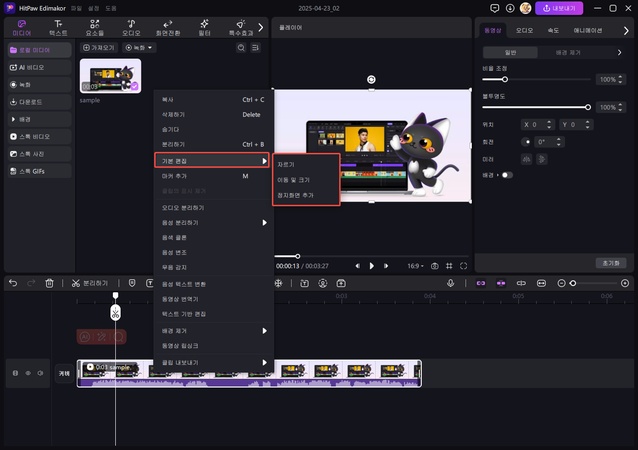Click the snapshot camera icon under player

point(435,266)
